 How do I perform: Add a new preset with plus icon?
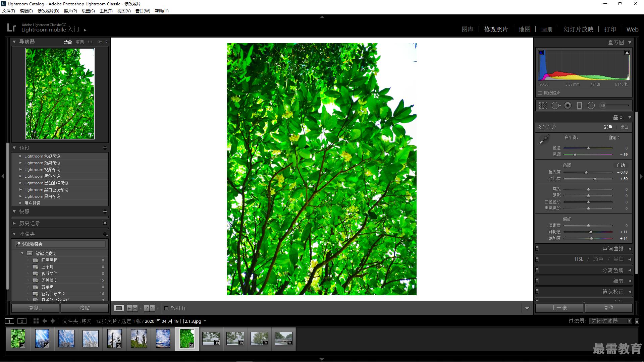[105, 148]
